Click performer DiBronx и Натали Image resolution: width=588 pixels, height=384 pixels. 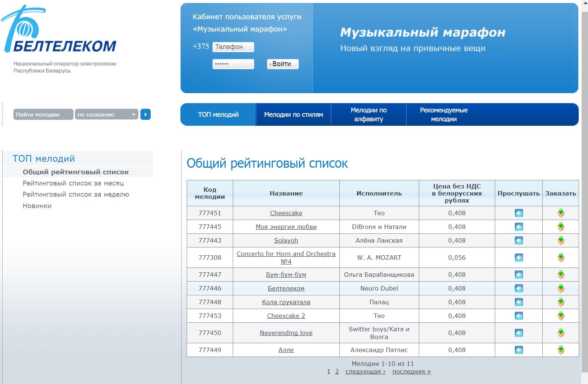click(379, 227)
